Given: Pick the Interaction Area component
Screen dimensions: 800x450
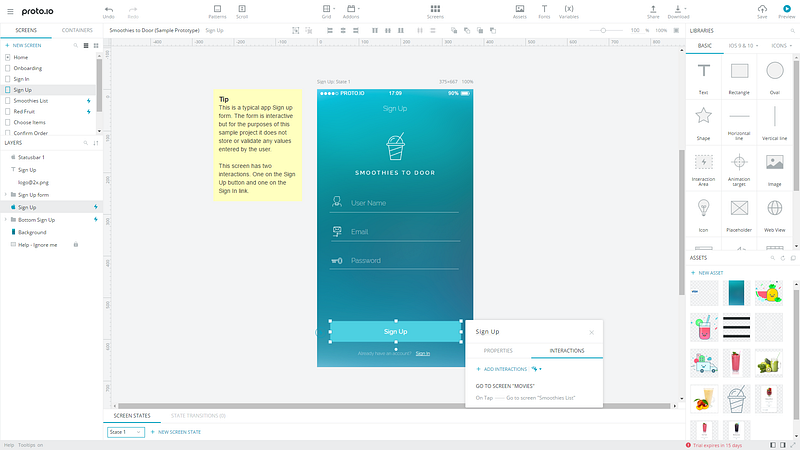Looking at the screenshot, I should pyautogui.click(x=704, y=169).
